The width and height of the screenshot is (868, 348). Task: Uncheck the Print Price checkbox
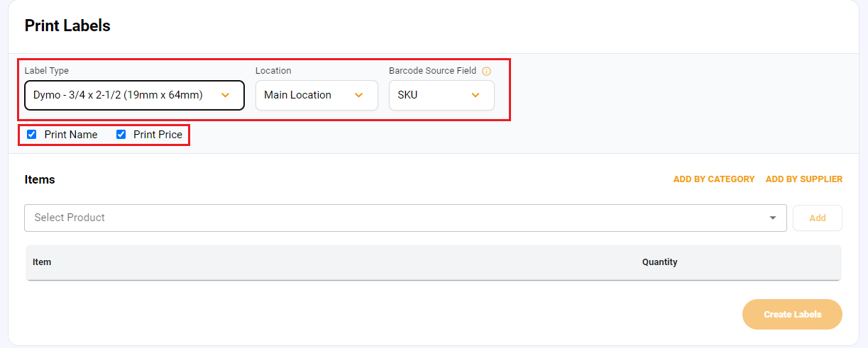[x=121, y=135]
